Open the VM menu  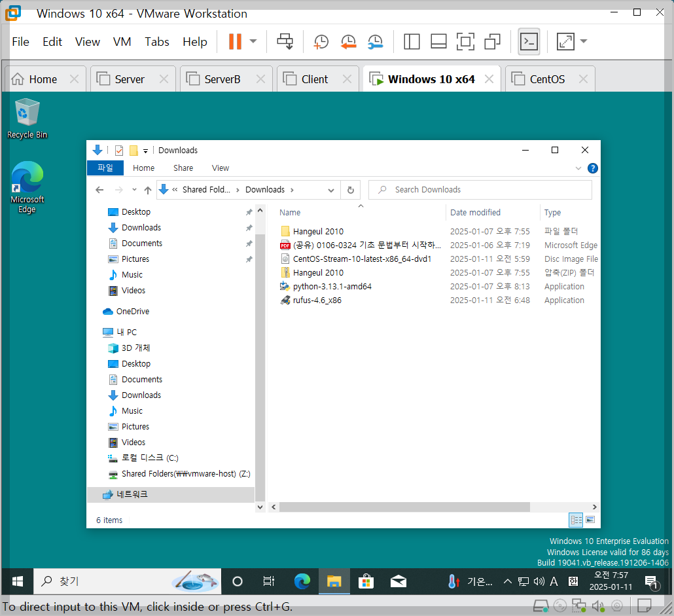122,42
